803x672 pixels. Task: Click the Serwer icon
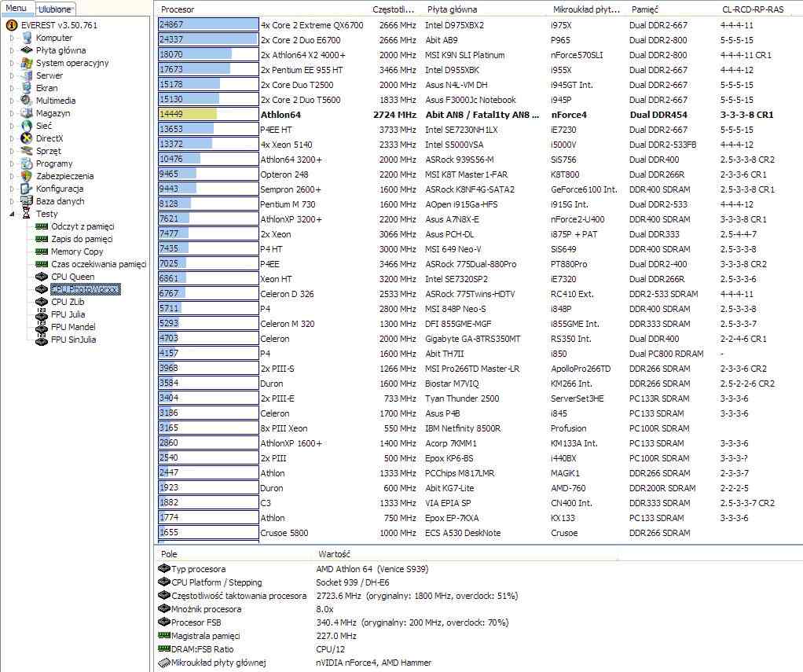pyautogui.click(x=27, y=75)
